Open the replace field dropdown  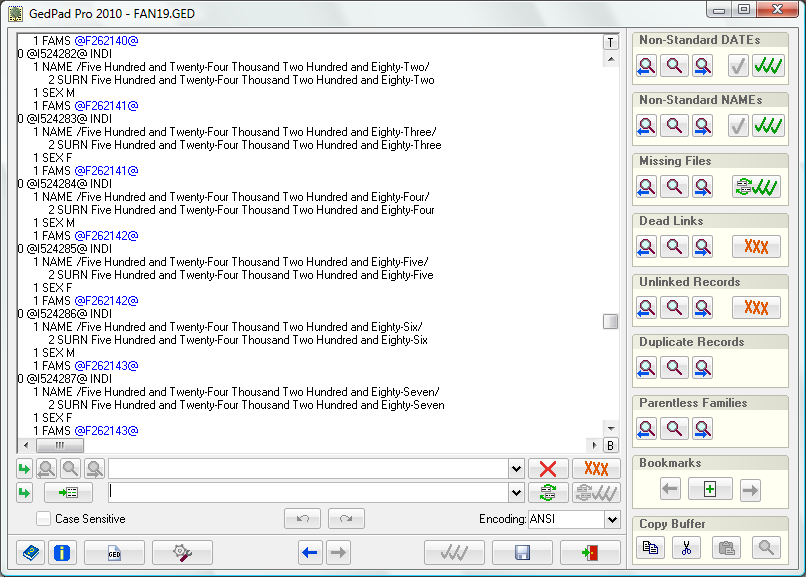pos(516,492)
